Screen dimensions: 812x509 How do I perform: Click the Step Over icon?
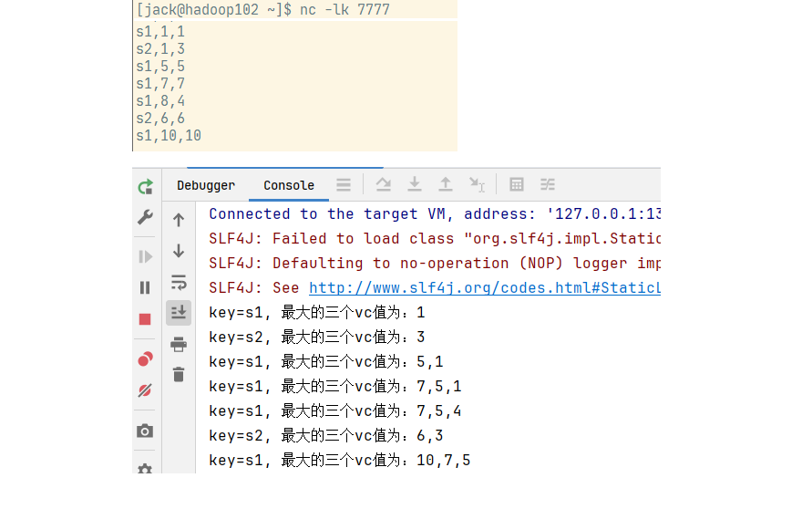pos(383,184)
